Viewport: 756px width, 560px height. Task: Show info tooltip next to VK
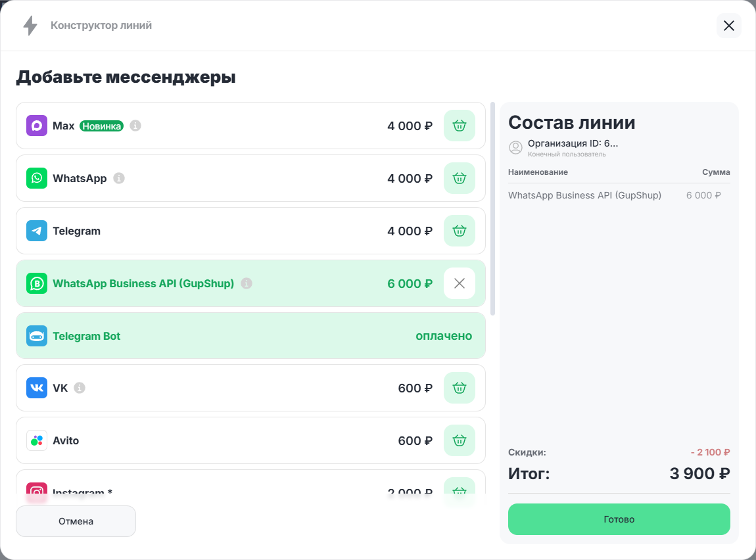[x=80, y=388]
